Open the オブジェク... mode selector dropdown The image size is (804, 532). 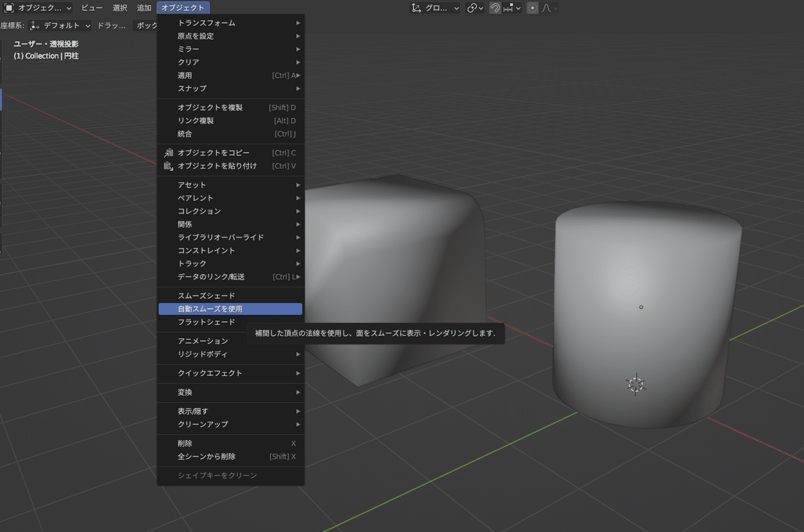38,8
